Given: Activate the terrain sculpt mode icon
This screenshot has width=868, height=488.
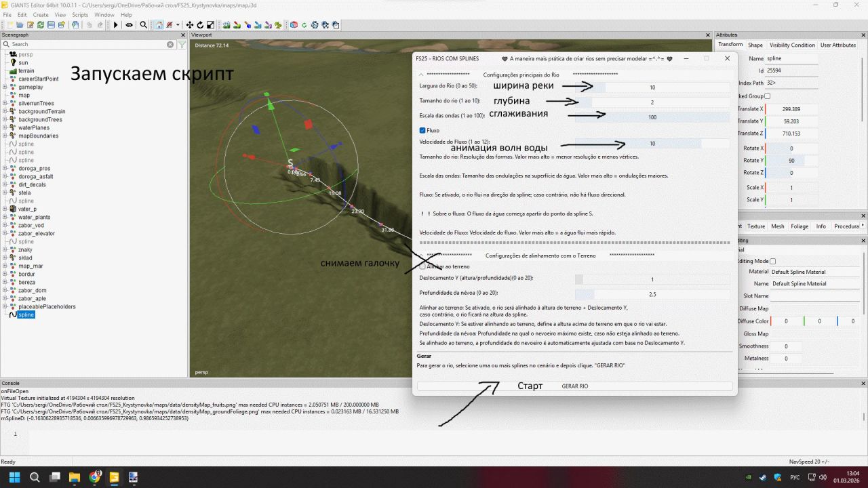Looking at the screenshot, I should coord(226,24).
